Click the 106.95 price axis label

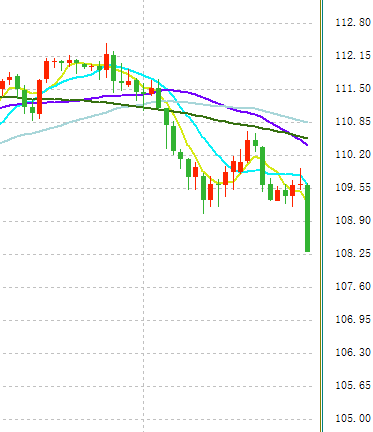tap(353, 319)
